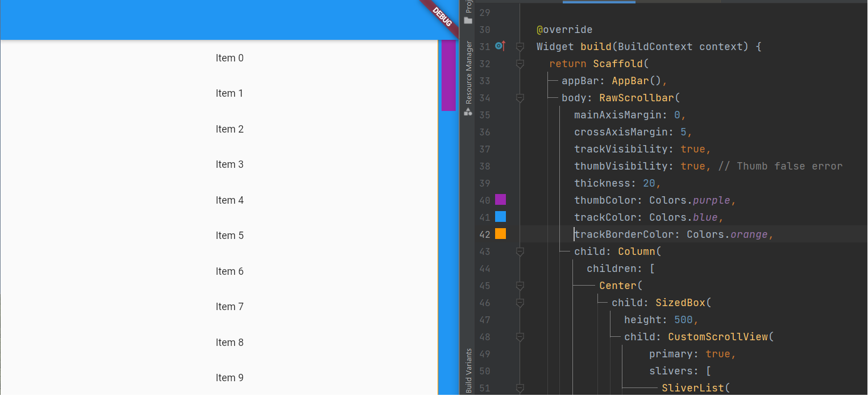Open the Build Variants tool window
Screen dimensions: 868x396
[x=468, y=370]
